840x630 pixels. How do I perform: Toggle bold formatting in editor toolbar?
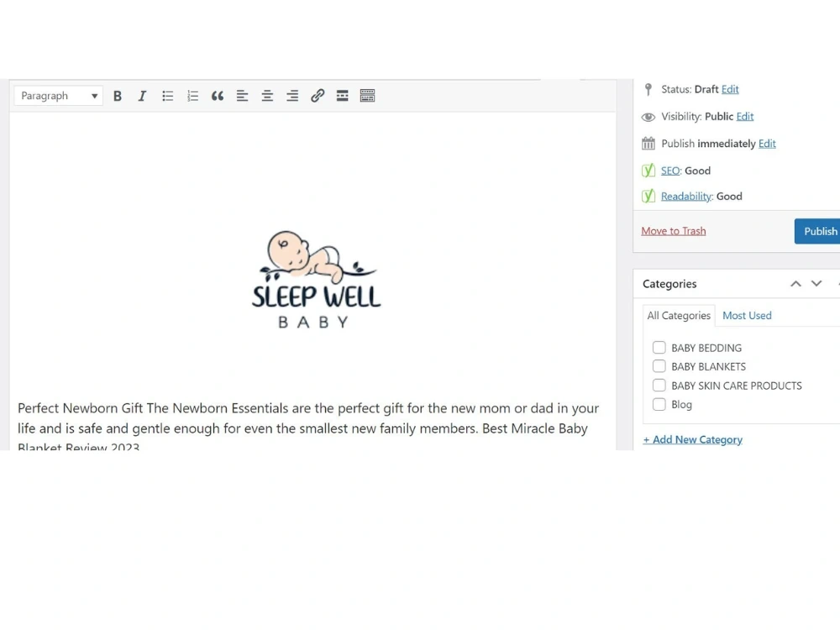coord(118,96)
